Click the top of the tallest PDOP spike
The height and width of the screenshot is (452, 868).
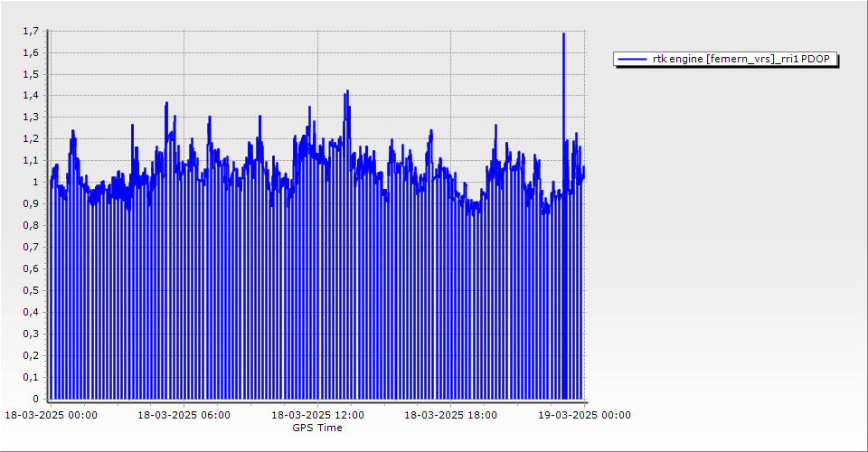[563, 34]
